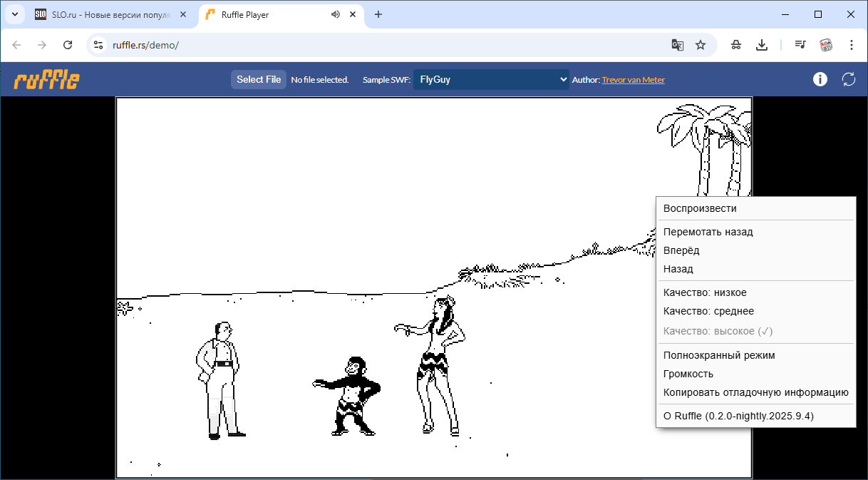The width and height of the screenshot is (868, 480).
Task: Mute the Ruffle Player tab audio
Action: coord(336,14)
